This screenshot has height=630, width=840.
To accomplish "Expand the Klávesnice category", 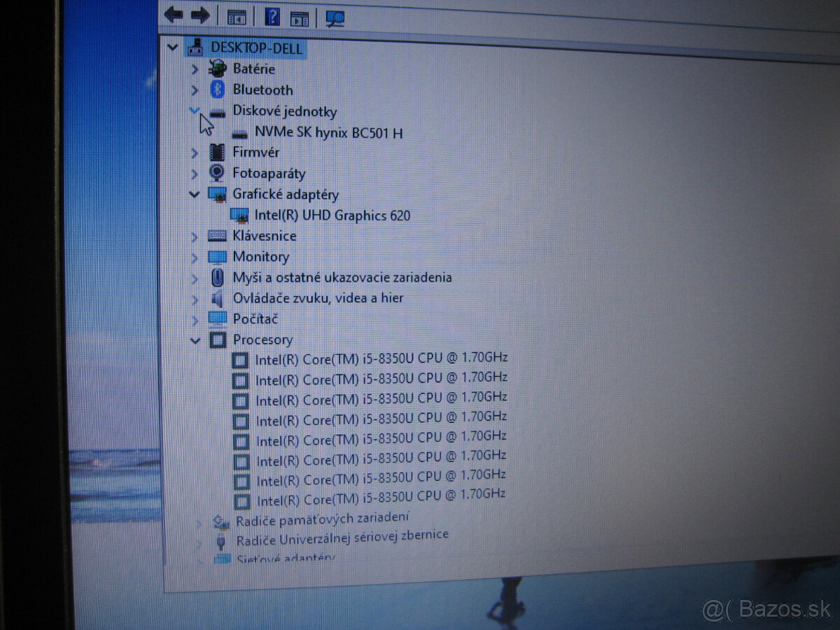I will pyautogui.click(x=195, y=236).
